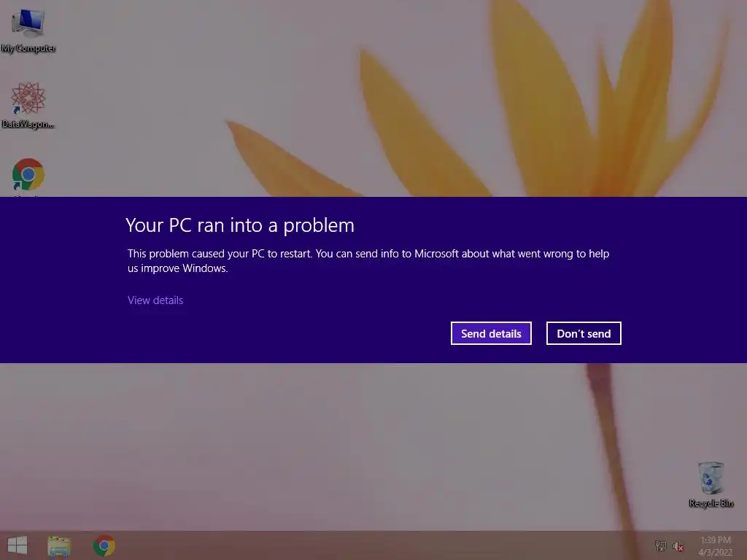747x560 pixels.
Task: Open the My Computer desktop icon
Action: click(x=28, y=29)
